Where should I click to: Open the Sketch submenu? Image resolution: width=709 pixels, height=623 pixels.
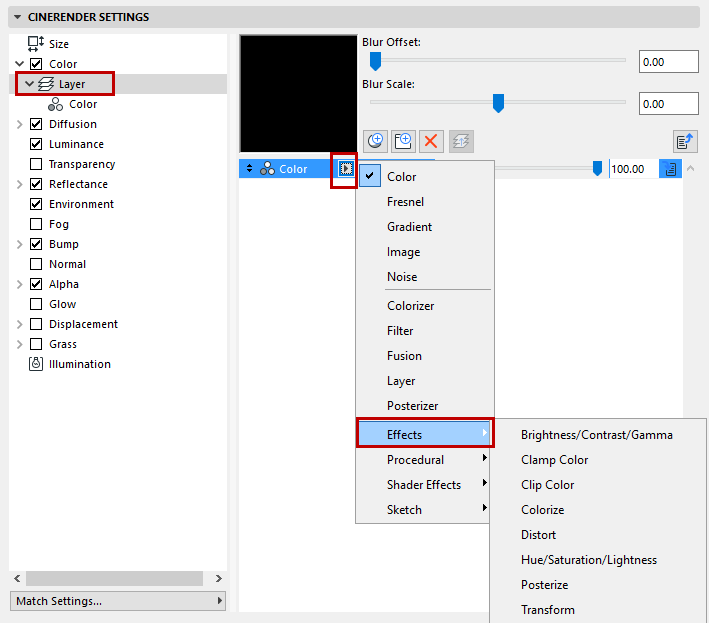coord(425,510)
